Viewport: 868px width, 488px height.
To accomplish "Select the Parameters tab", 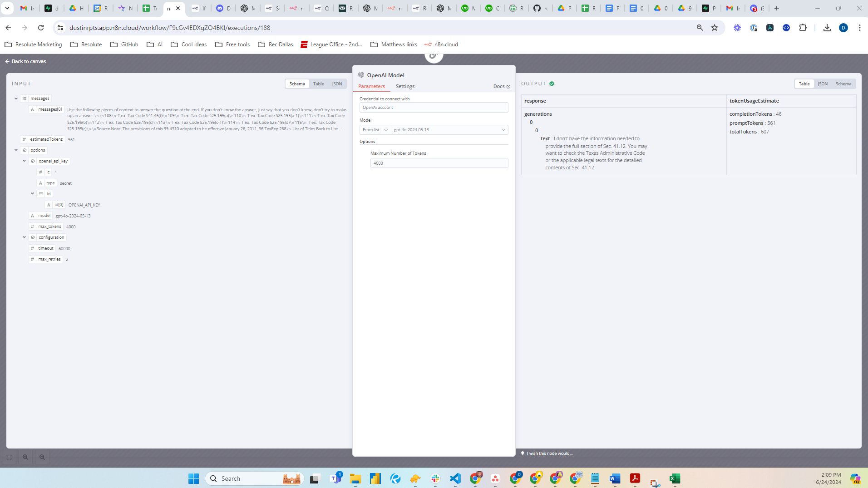I will point(371,86).
